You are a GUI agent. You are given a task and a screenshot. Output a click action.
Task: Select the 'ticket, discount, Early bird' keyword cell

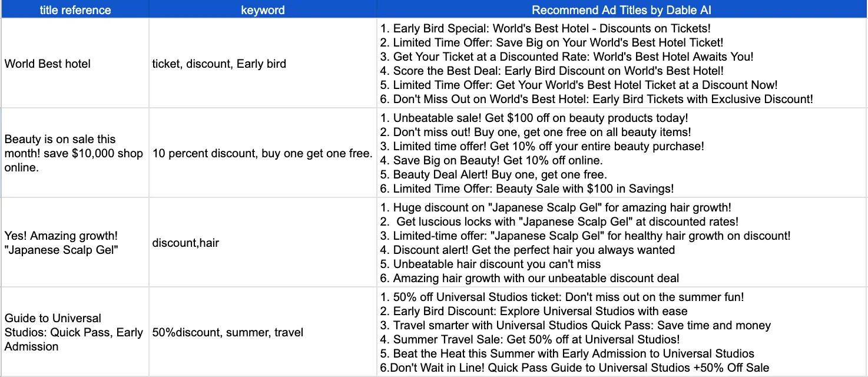pyautogui.click(x=263, y=64)
